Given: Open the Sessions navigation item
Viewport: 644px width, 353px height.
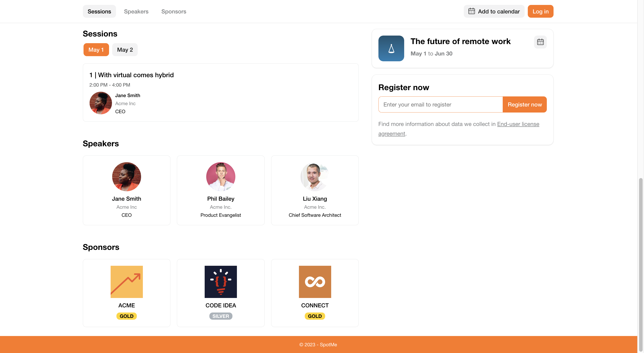Looking at the screenshot, I should (99, 11).
